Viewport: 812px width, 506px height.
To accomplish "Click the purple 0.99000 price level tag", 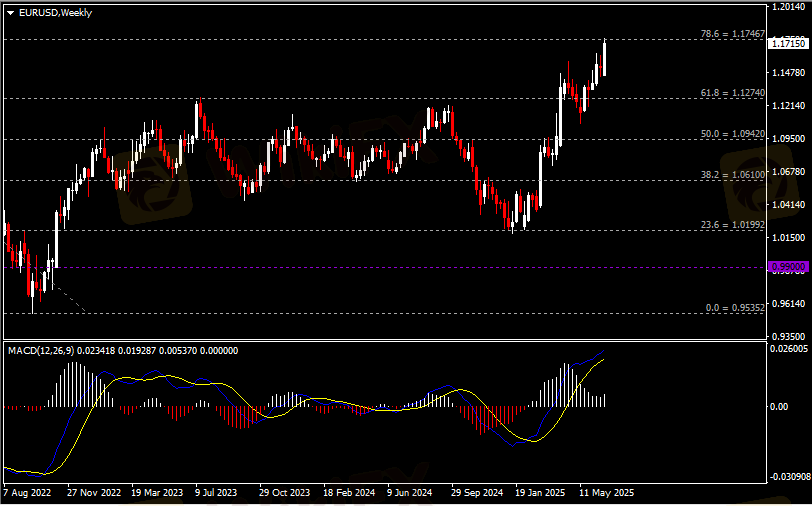I will (787, 267).
